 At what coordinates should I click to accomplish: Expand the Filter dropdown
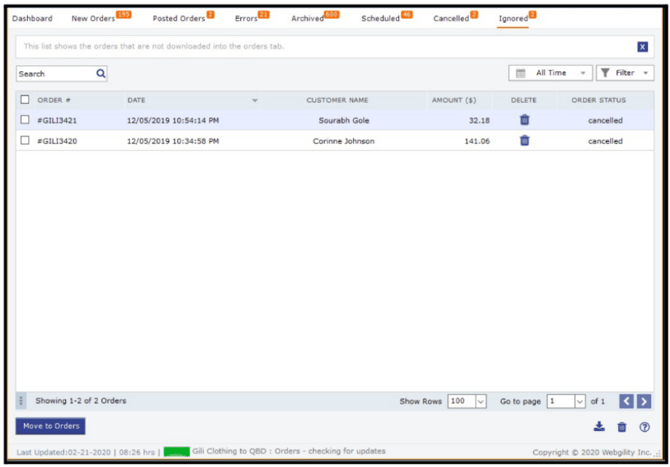coord(625,73)
